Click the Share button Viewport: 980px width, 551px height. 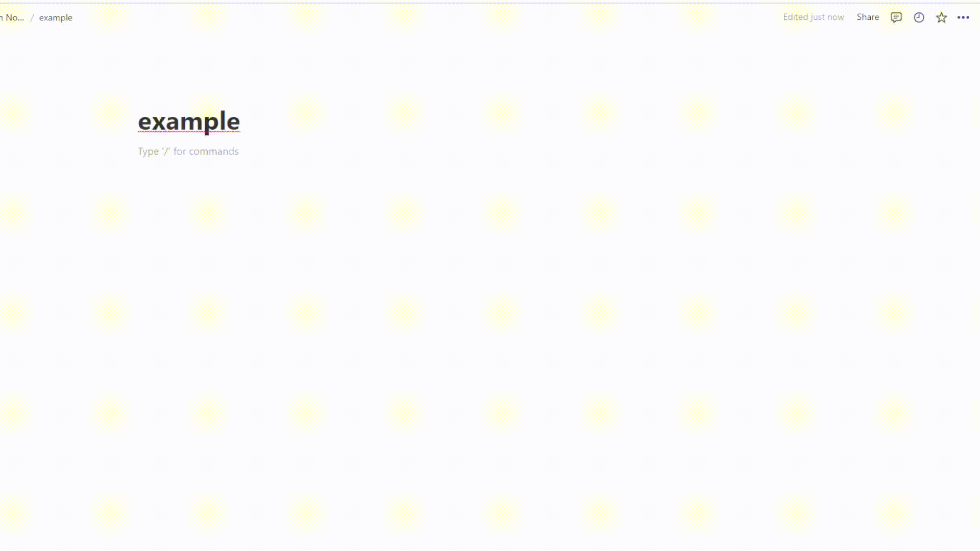[868, 17]
